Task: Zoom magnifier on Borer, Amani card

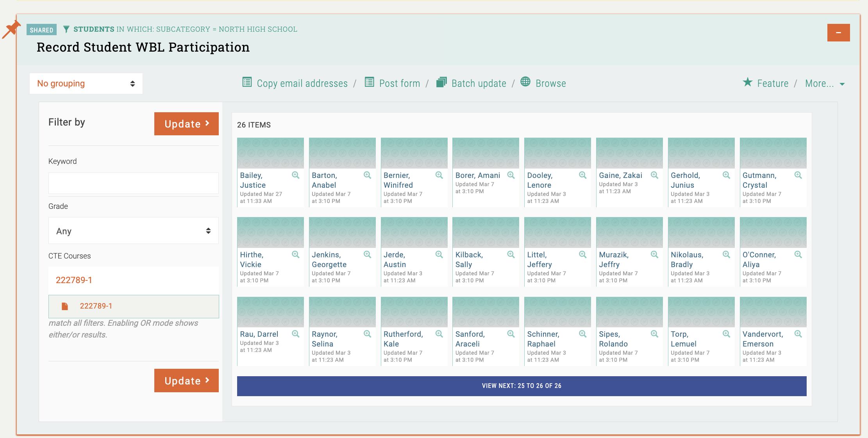Action: (511, 175)
